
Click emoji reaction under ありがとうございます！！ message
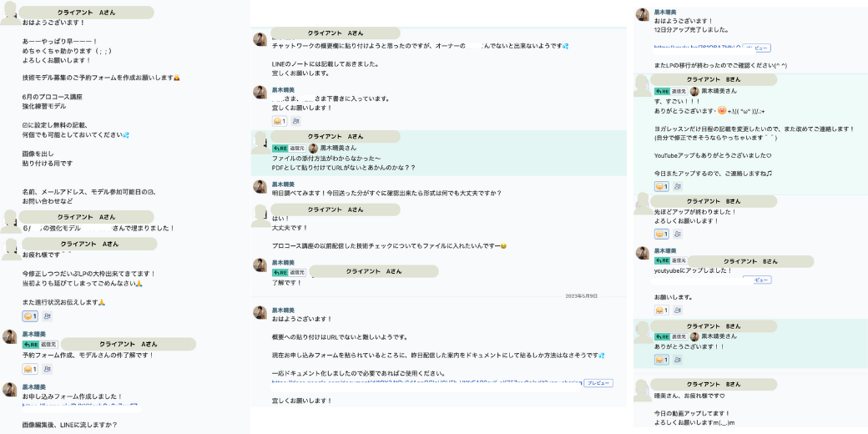pos(662,360)
